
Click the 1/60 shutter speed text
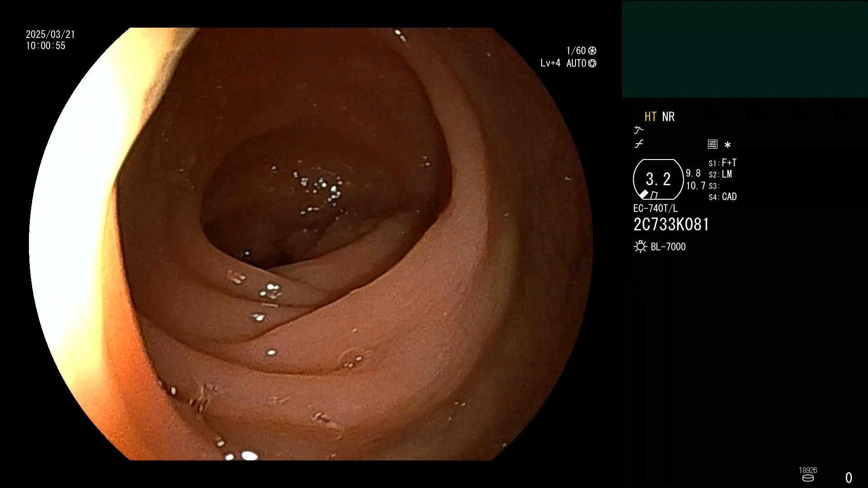[576, 51]
